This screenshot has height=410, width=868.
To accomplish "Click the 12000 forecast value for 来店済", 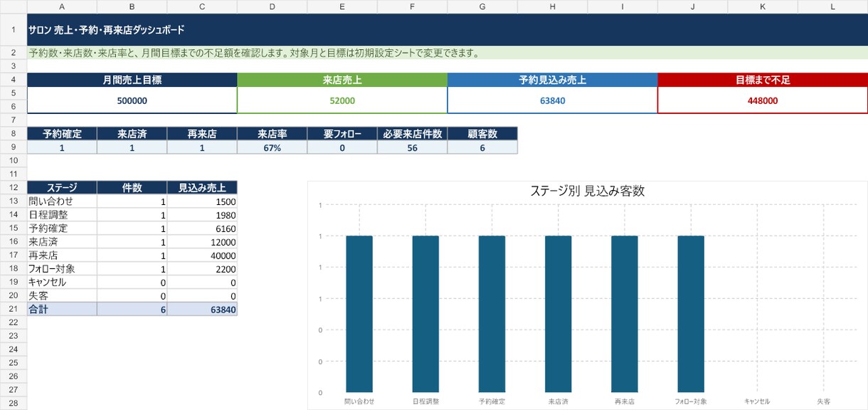I will pos(202,242).
